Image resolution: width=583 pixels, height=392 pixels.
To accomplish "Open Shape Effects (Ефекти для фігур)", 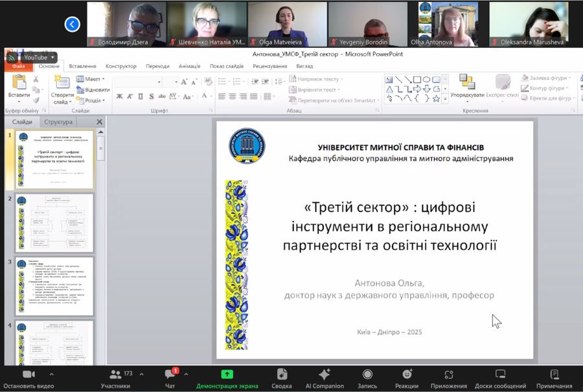I will tap(548, 98).
